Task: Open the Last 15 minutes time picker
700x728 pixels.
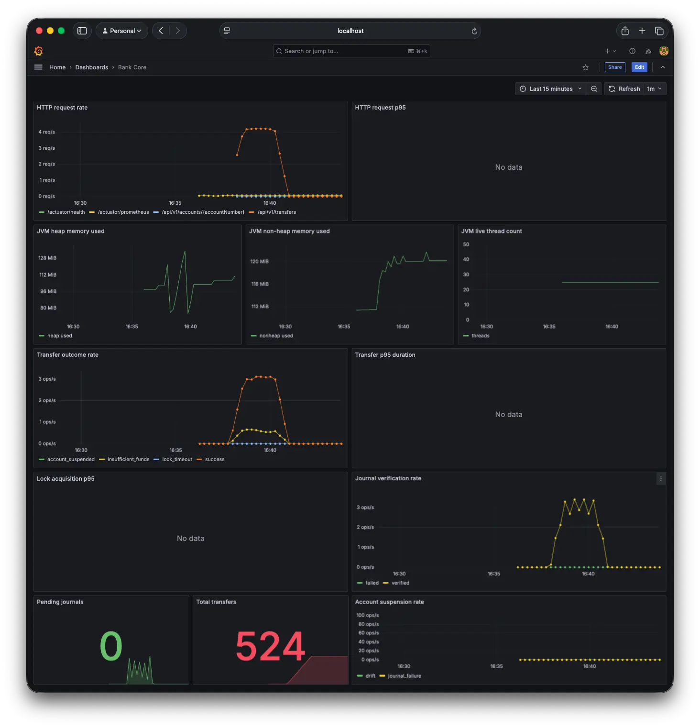Action: tap(551, 89)
